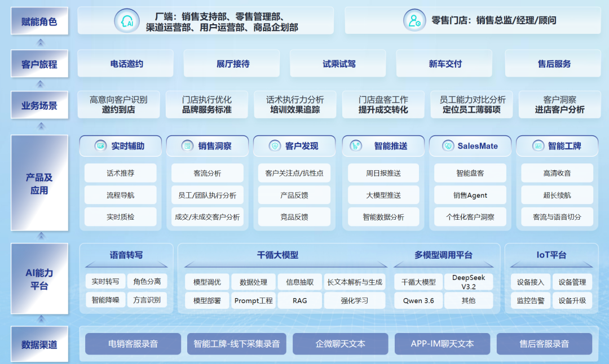The width and height of the screenshot is (609, 364).
Task: Click the 智能工牌 header icon
Action: (538, 146)
